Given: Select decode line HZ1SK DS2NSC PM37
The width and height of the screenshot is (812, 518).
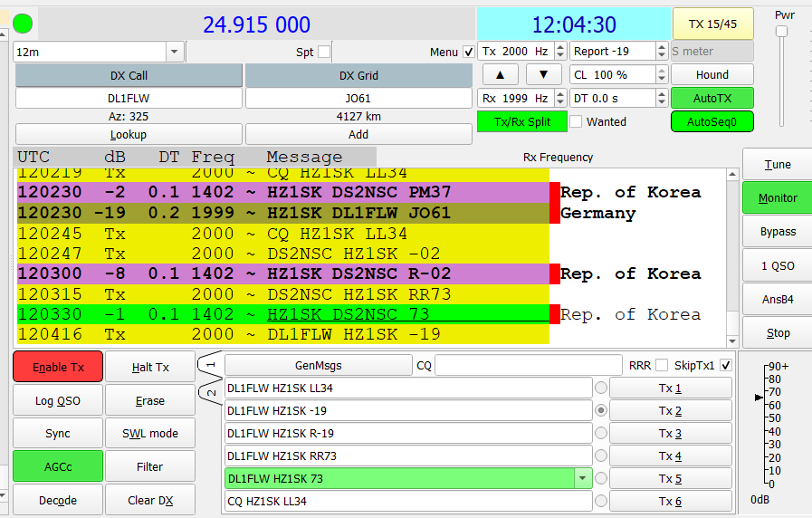Looking at the screenshot, I should pyautogui.click(x=283, y=192).
